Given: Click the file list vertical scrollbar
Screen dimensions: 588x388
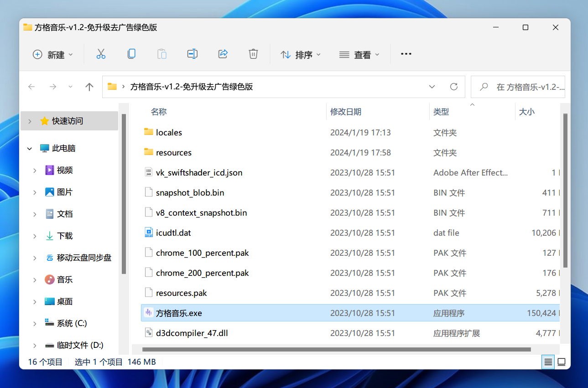Looking at the screenshot, I should coord(565,190).
